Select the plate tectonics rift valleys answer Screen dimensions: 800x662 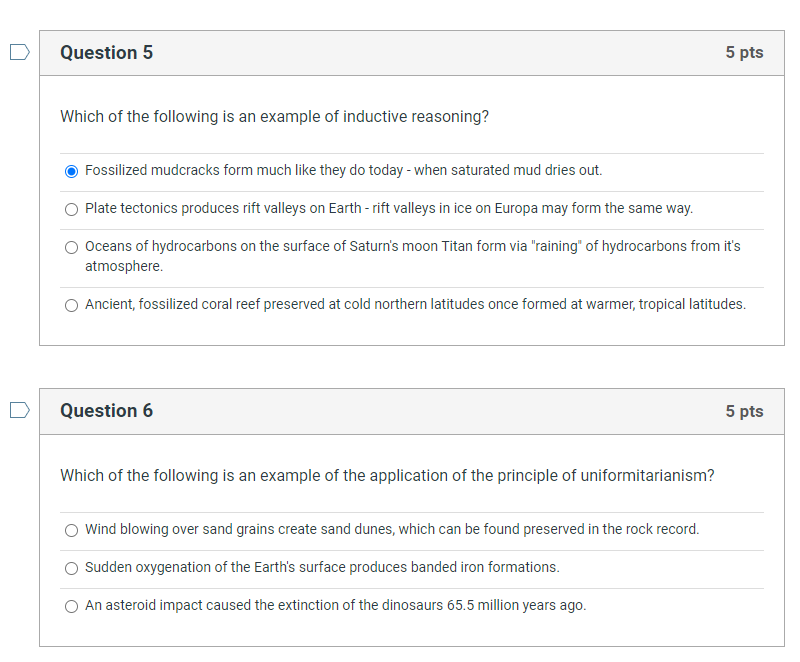[x=71, y=209]
